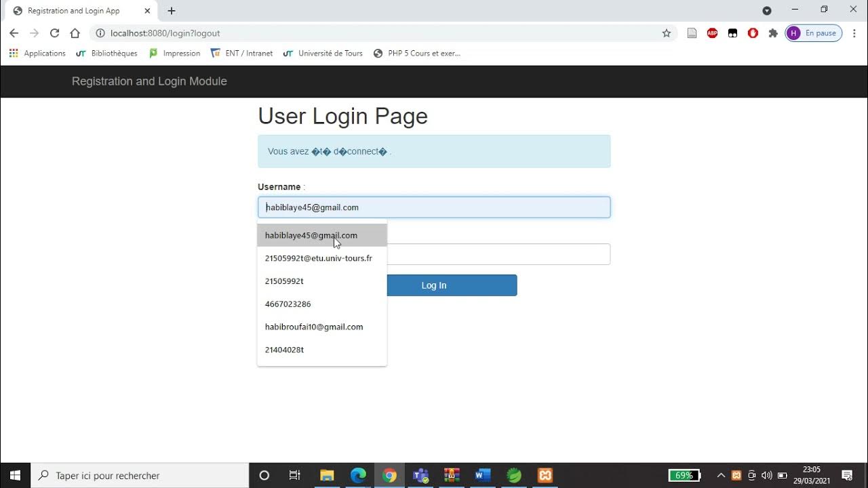
Task: Reload the page with refresh icon
Action: (54, 33)
